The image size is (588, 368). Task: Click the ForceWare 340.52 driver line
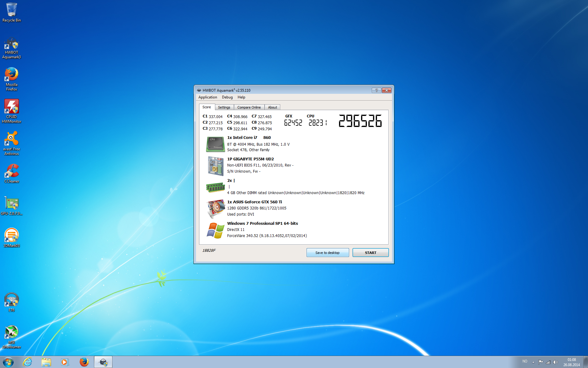[x=267, y=236]
